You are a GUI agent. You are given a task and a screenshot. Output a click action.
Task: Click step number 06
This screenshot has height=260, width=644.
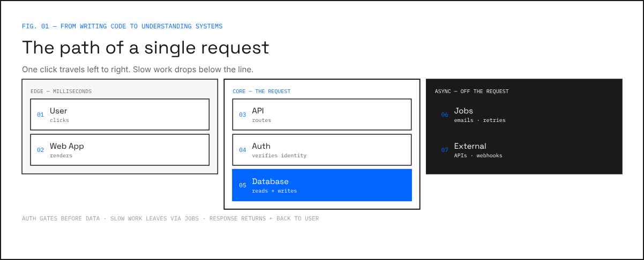pos(445,114)
